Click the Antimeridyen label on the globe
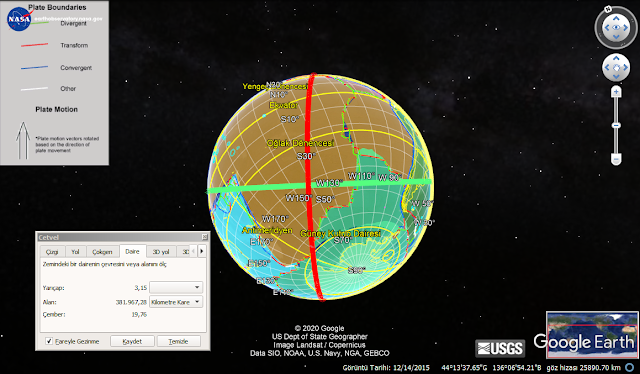640x374 pixels. (267, 230)
